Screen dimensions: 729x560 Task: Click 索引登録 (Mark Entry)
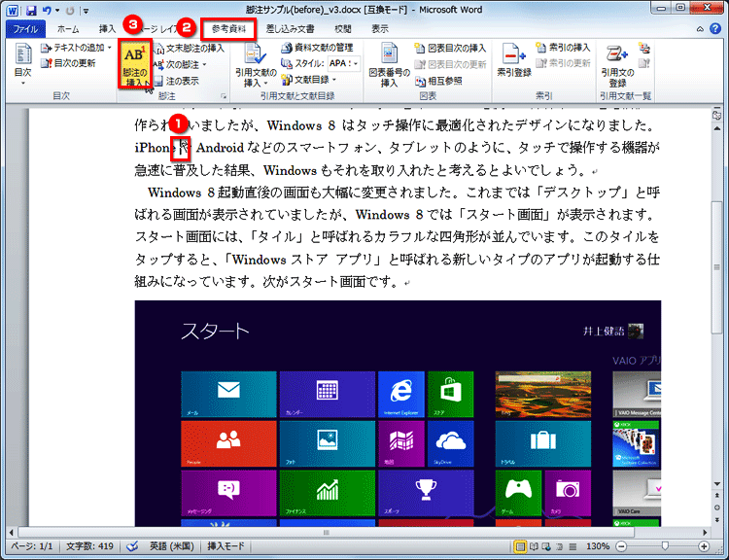514,60
